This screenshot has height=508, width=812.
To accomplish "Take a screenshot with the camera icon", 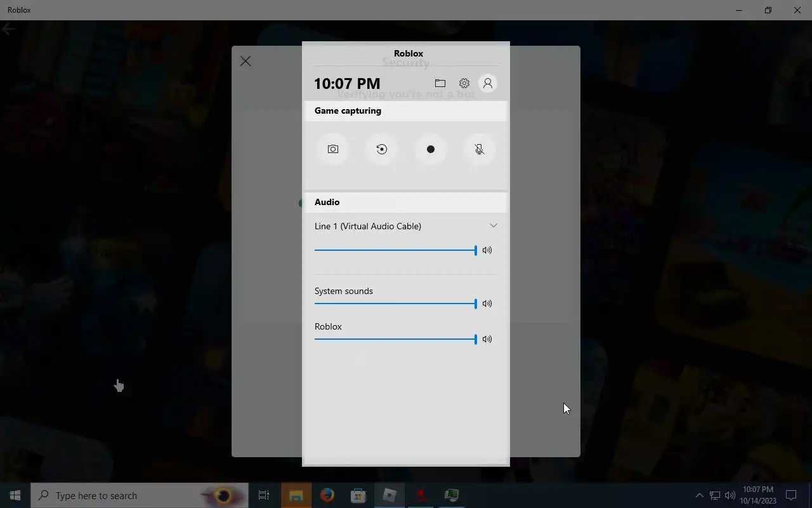I will point(333,149).
